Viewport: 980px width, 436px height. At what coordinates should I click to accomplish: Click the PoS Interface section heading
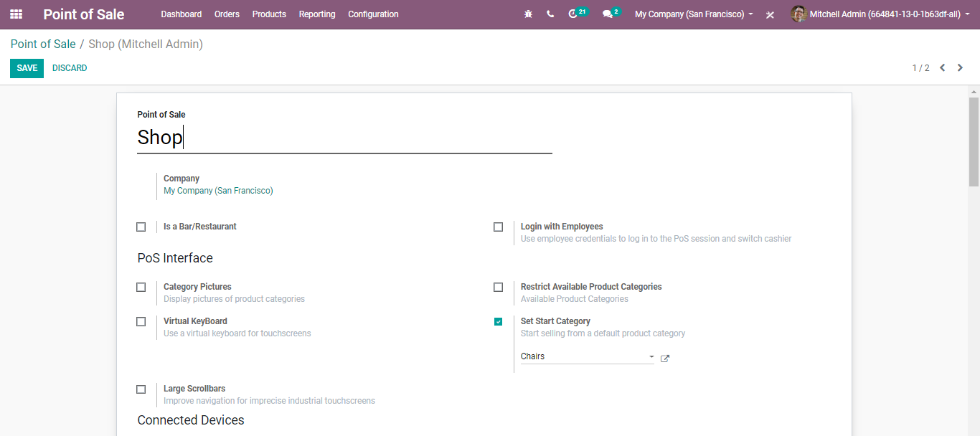click(x=175, y=258)
